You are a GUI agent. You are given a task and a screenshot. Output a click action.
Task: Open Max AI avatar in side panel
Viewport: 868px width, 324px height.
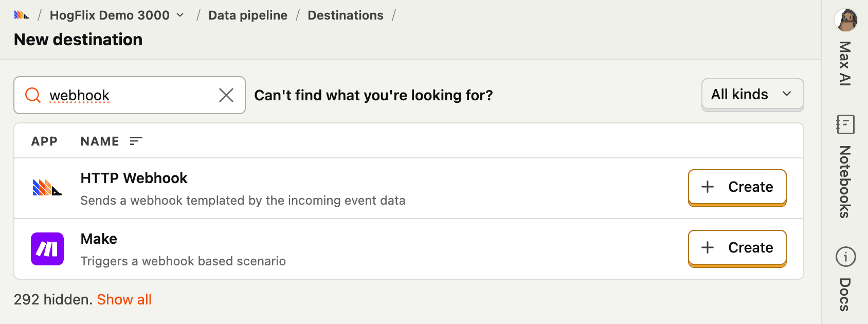pyautogui.click(x=846, y=21)
